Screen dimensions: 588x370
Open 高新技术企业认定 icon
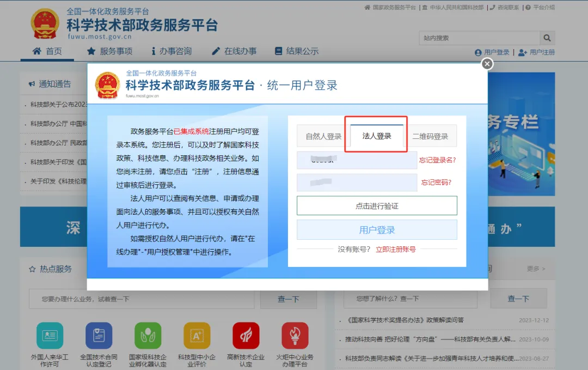click(x=246, y=336)
